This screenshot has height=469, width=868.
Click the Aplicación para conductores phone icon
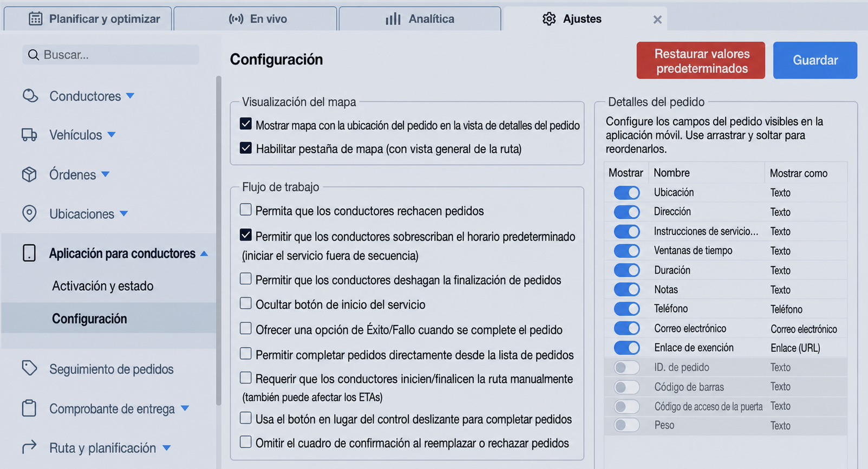coord(29,253)
